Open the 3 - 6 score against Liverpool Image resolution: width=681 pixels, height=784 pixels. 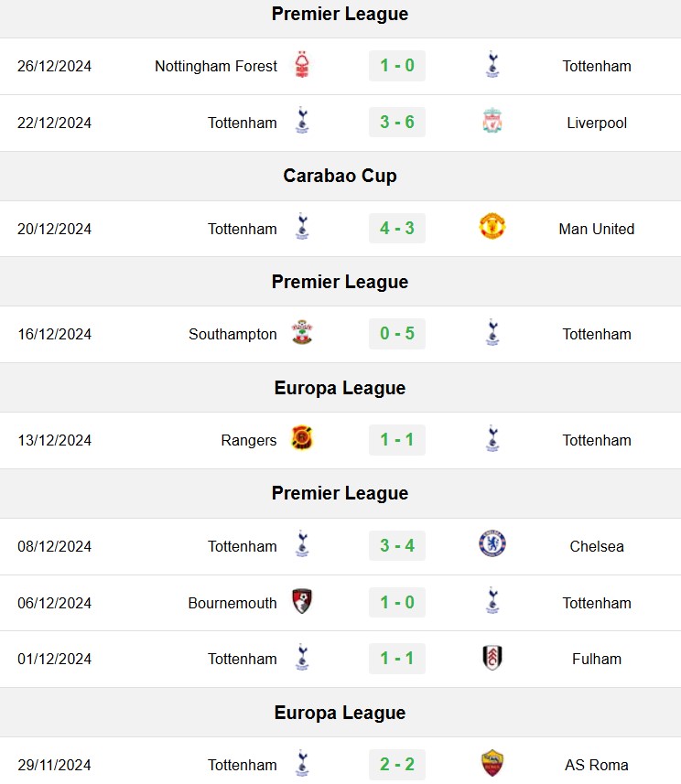[397, 122]
